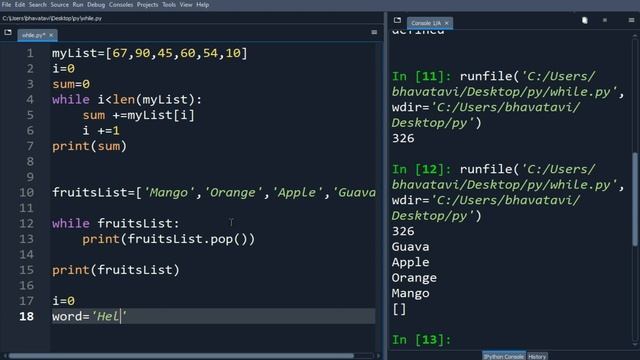Click code line 'print(fruitsList)'
This screenshot has width=640, height=360.
point(116,270)
